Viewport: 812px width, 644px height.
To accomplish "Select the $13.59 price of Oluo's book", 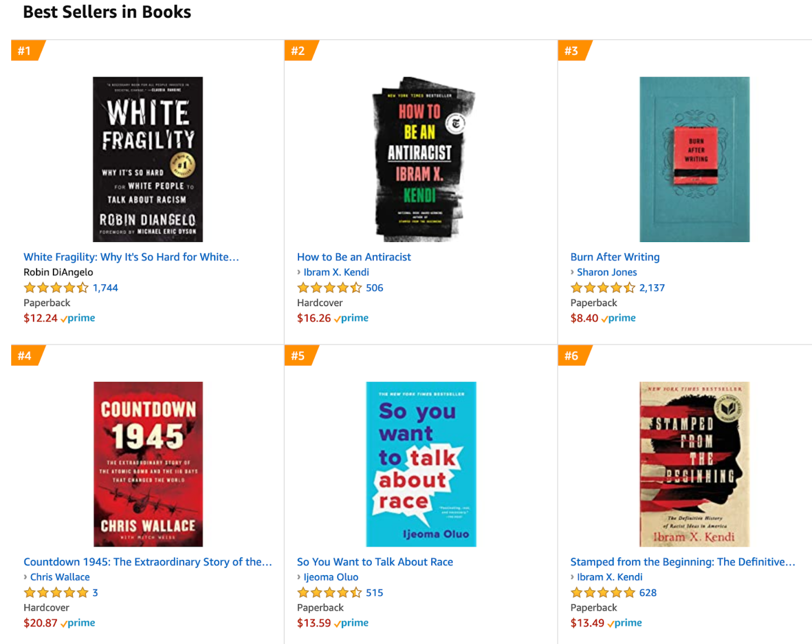I will (x=314, y=623).
